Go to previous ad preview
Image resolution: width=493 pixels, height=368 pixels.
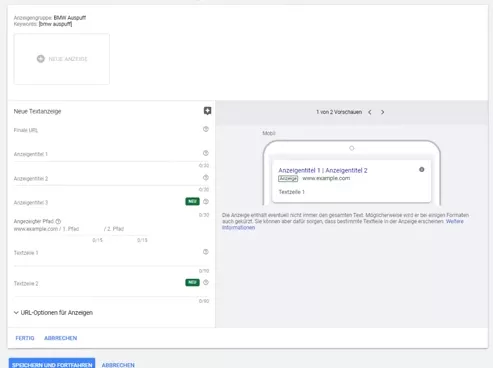click(x=370, y=112)
